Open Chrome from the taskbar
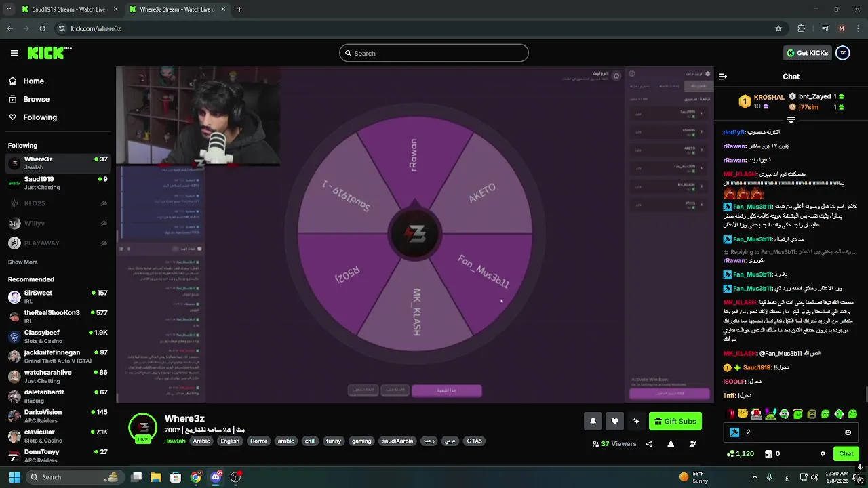868x488 pixels. 196,477
